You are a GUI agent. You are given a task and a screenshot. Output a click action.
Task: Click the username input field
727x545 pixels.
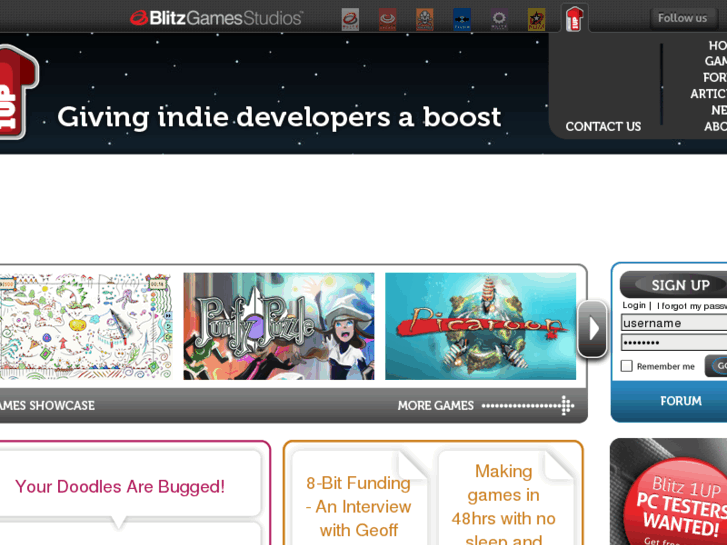[x=674, y=323]
